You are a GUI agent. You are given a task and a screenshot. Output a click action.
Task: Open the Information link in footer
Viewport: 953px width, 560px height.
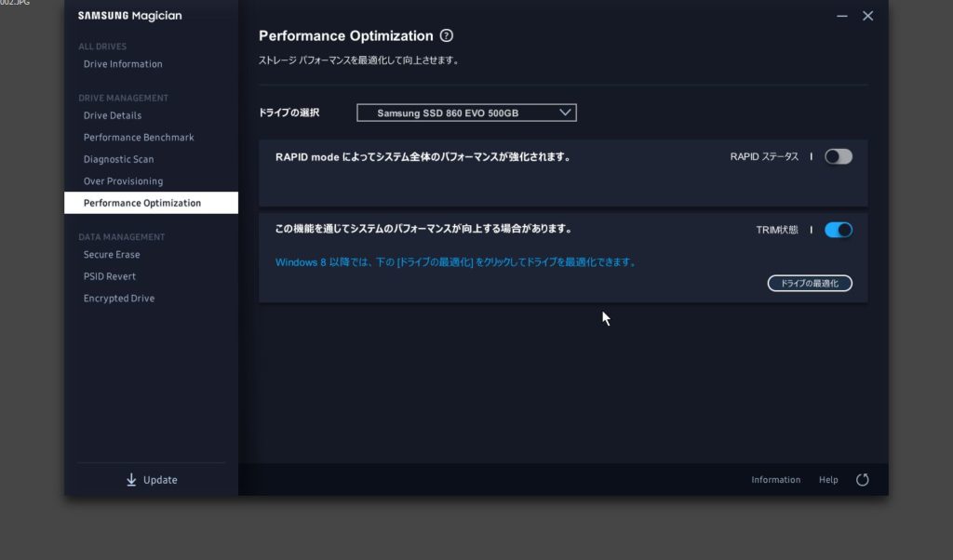(775, 480)
